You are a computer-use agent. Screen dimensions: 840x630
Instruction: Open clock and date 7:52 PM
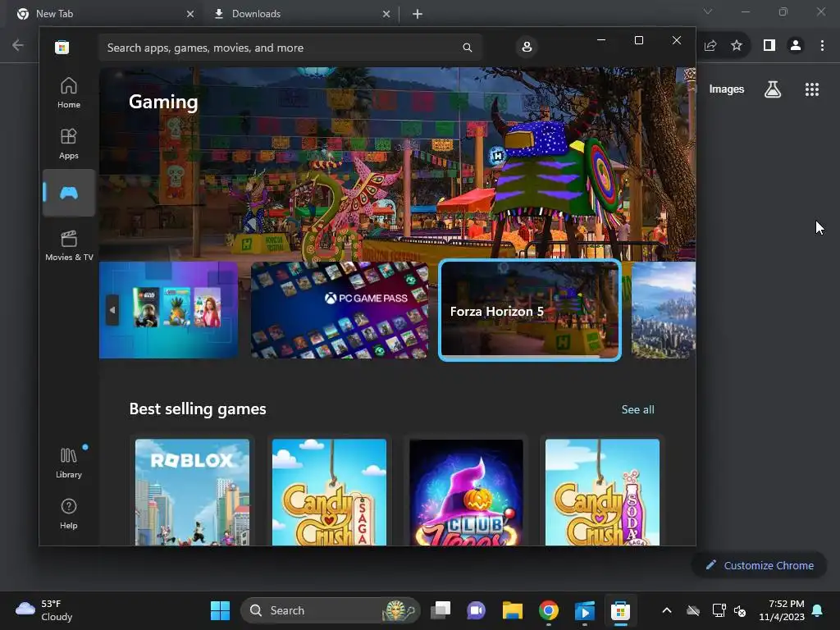[782, 610]
